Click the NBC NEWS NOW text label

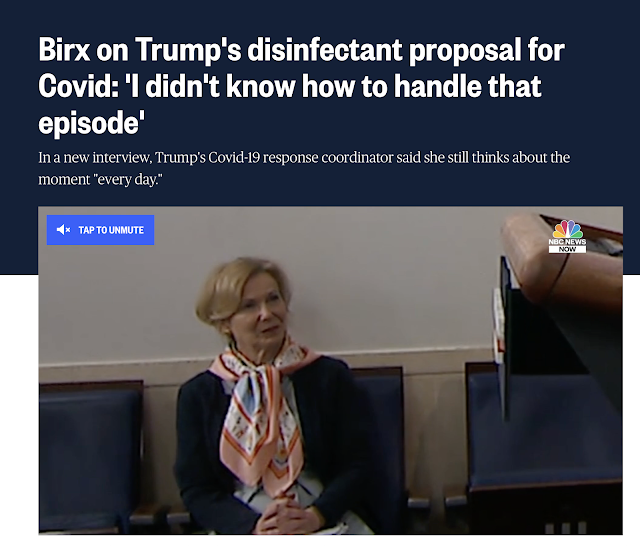click(x=567, y=245)
